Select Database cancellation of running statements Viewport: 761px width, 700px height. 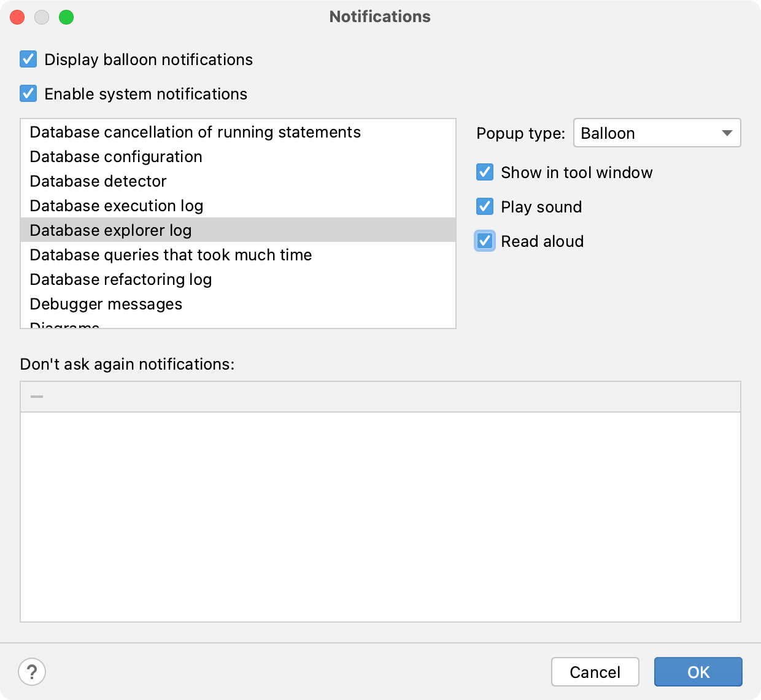coord(195,132)
